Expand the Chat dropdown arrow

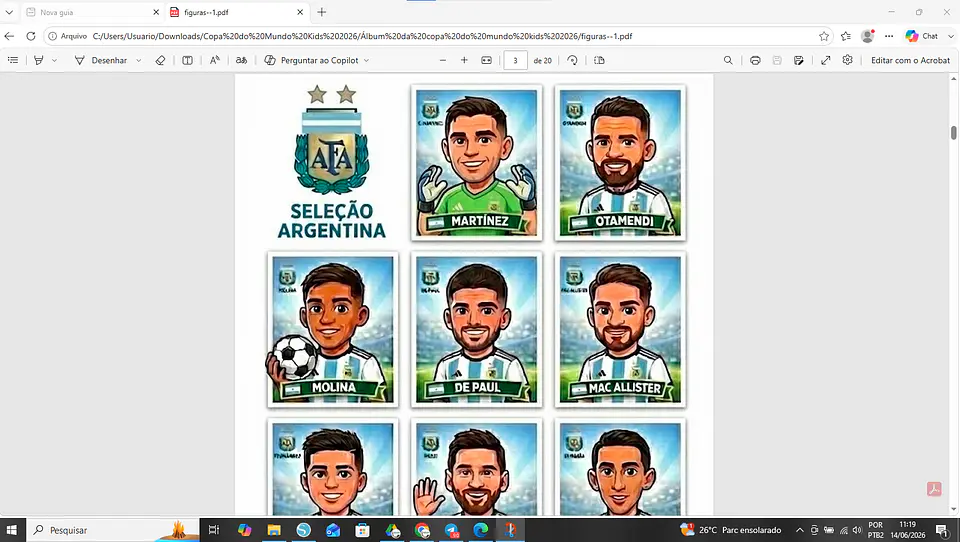[x=950, y=36]
